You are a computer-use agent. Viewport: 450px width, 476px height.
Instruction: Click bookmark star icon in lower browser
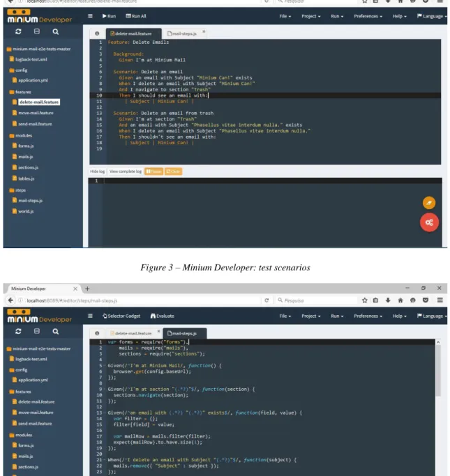[x=365, y=300]
